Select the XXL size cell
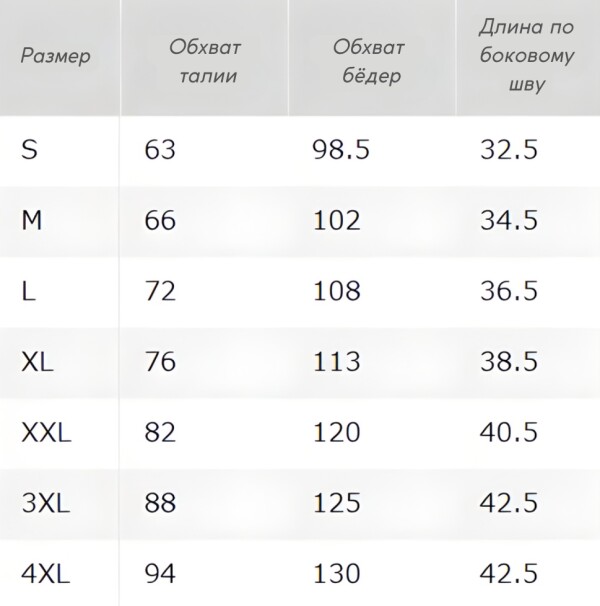Viewport: 600px width, 606px height. 46,433
